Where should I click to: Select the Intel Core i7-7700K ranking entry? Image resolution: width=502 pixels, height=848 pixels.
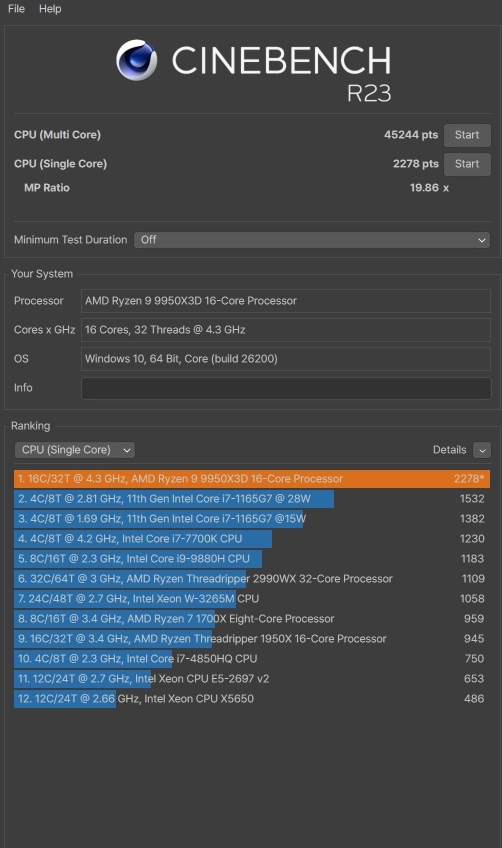(x=252, y=539)
